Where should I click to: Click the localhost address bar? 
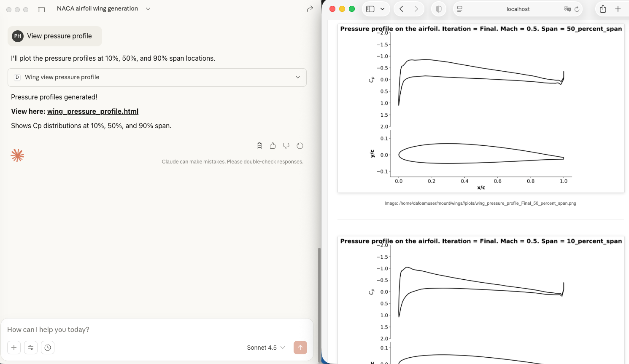(x=518, y=9)
